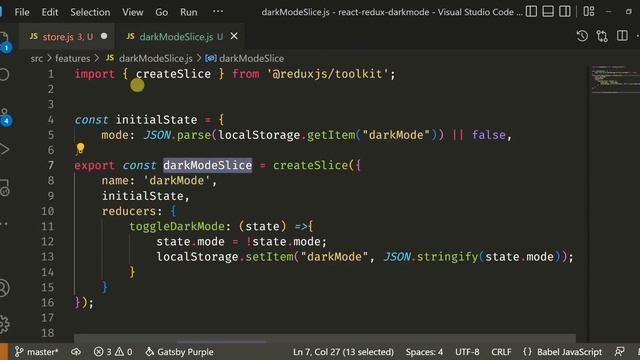640x360 pixels.
Task: Click the line number 13 gutter
Action: pyautogui.click(x=48, y=257)
